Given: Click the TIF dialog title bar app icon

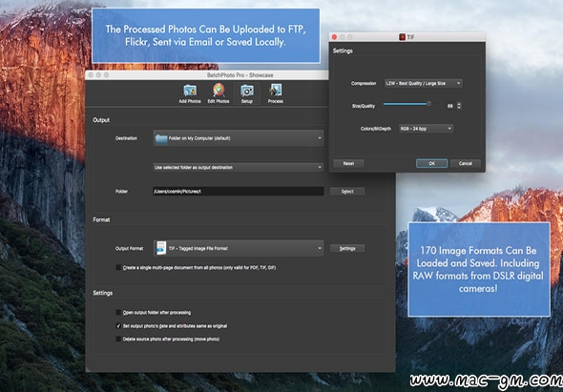Looking at the screenshot, I should pyautogui.click(x=402, y=37).
